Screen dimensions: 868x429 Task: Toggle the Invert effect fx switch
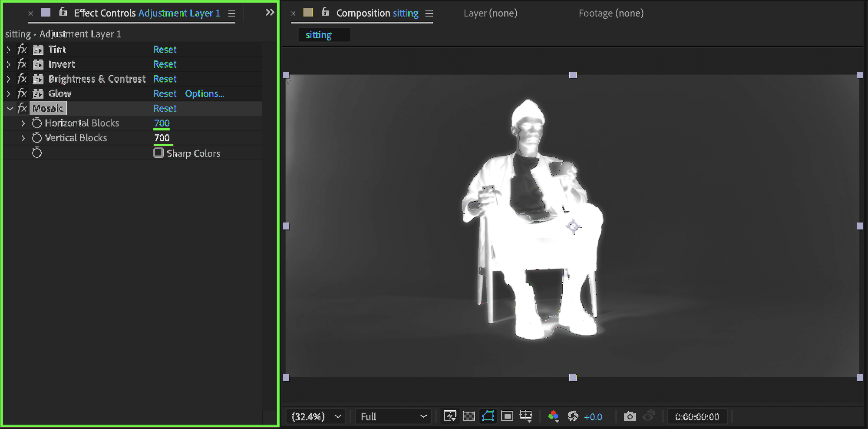pyautogui.click(x=22, y=64)
